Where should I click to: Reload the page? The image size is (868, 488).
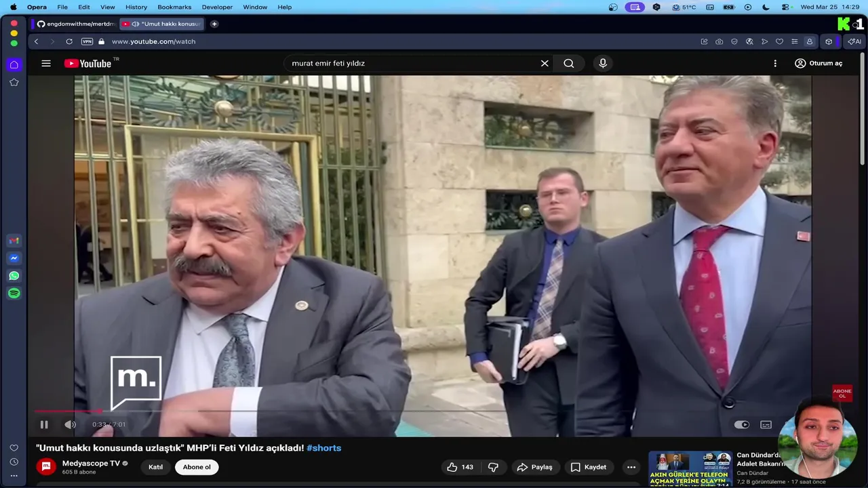[x=69, y=41]
